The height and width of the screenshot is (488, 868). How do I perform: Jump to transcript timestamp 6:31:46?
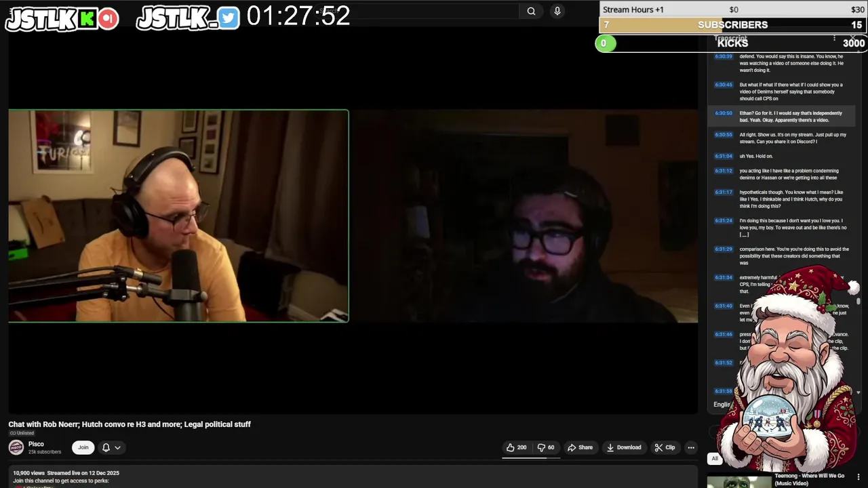[x=724, y=334]
